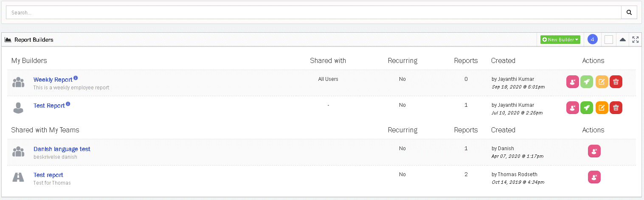
Task: Delete the Test Report builder
Action: 616,108
